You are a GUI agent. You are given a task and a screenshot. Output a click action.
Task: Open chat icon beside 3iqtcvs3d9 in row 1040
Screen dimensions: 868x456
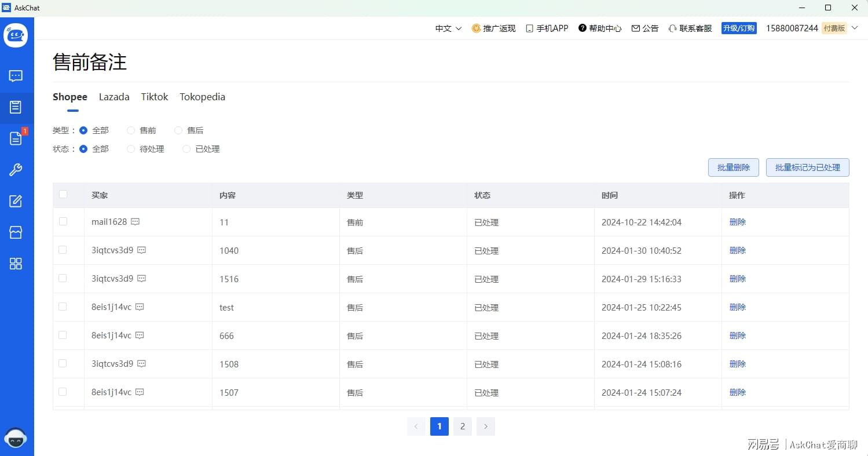coord(141,250)
